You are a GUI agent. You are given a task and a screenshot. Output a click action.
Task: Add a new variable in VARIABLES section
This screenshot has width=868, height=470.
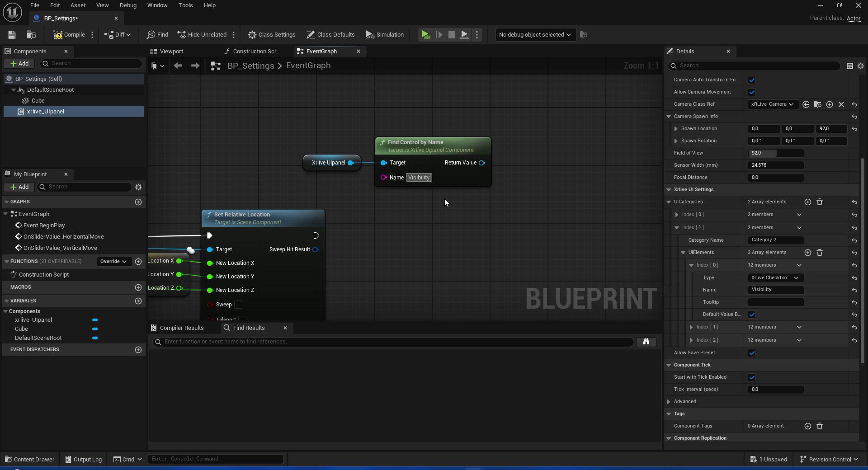[x=138, y=301]
